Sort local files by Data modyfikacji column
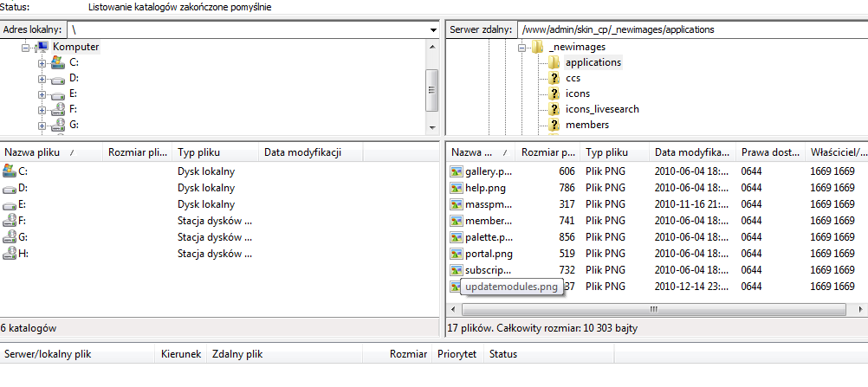 point(310,152)
